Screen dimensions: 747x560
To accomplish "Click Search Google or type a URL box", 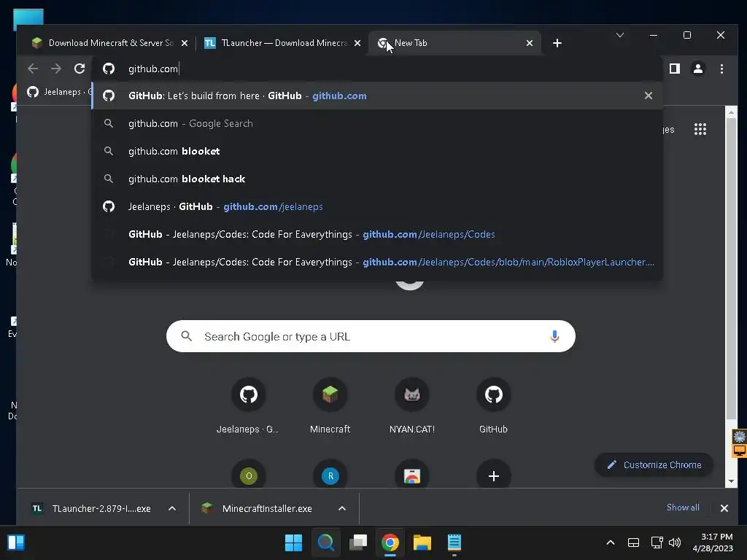I will point(371,336).
